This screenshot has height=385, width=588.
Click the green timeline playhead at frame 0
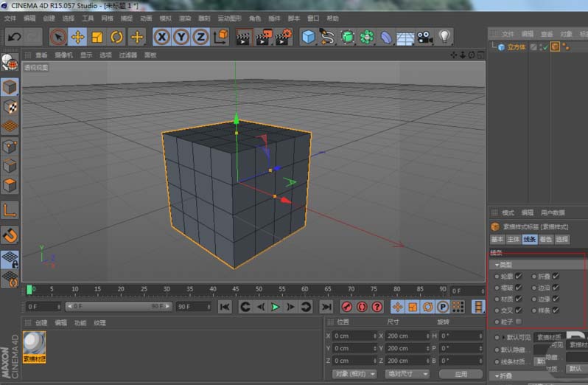click(x=29, y=290)
